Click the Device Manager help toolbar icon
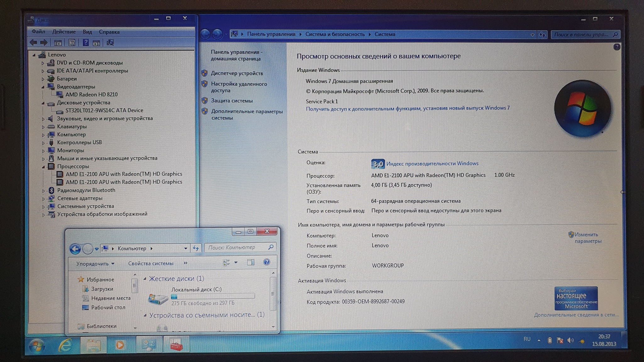 pyautogui.click(x=86, y=43)
